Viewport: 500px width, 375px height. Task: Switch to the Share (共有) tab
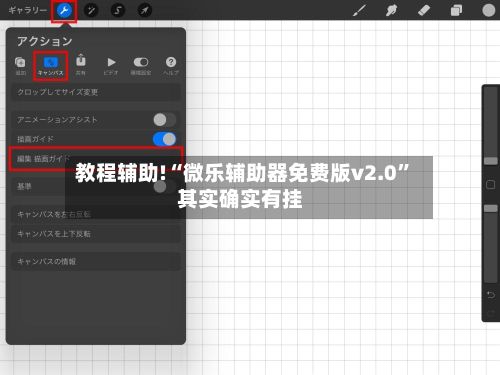tap(81, 65)
